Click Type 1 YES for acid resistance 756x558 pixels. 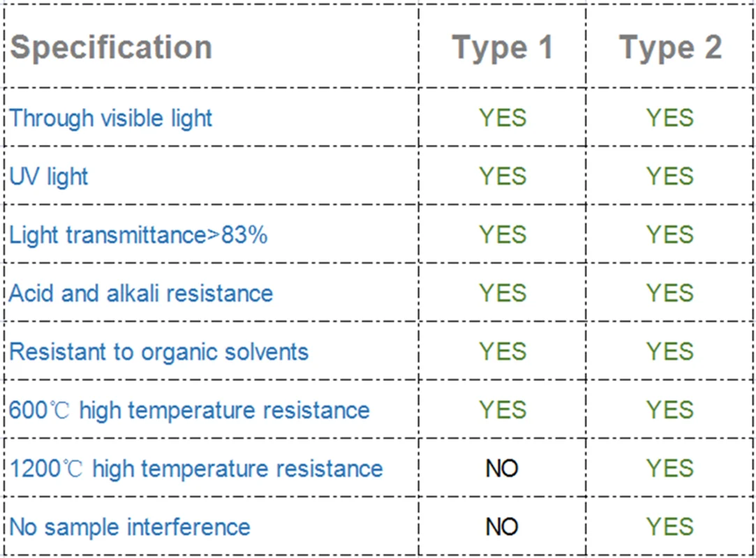coord(503,293)
